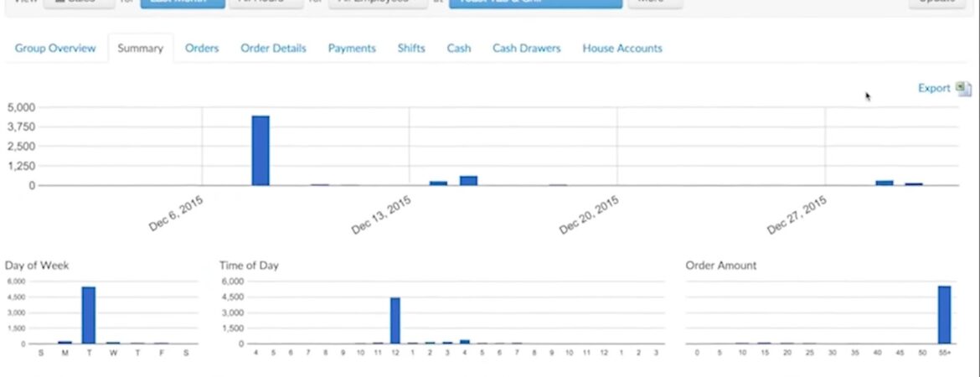This screenshot has height=377, width=980.
Task: Click the Monday bar in Day of Week chart
Action: tap(64, 342)
